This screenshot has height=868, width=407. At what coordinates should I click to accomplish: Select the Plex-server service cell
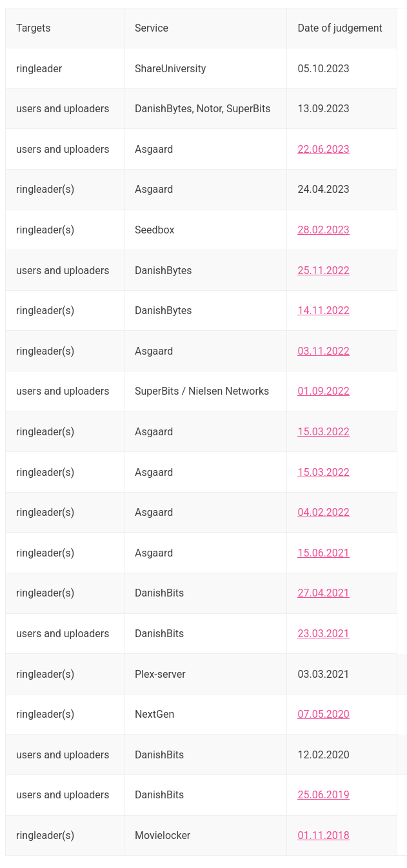coord(160,674)
